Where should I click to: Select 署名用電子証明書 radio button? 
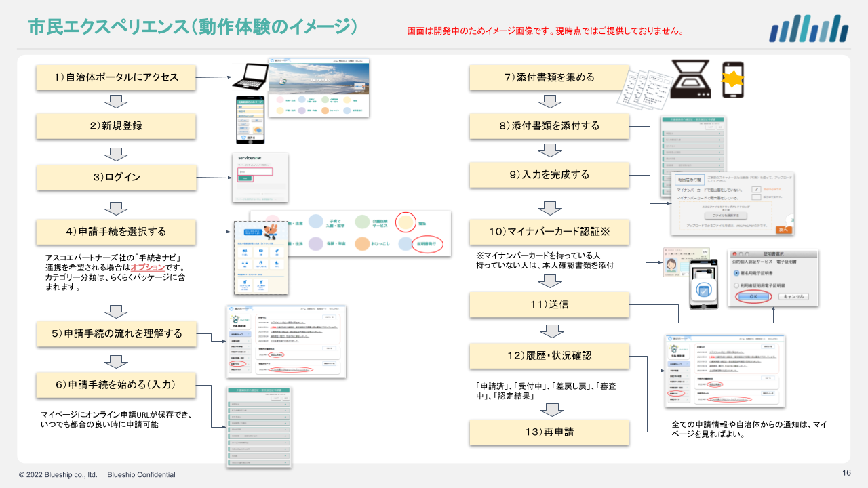coord(736,273)
